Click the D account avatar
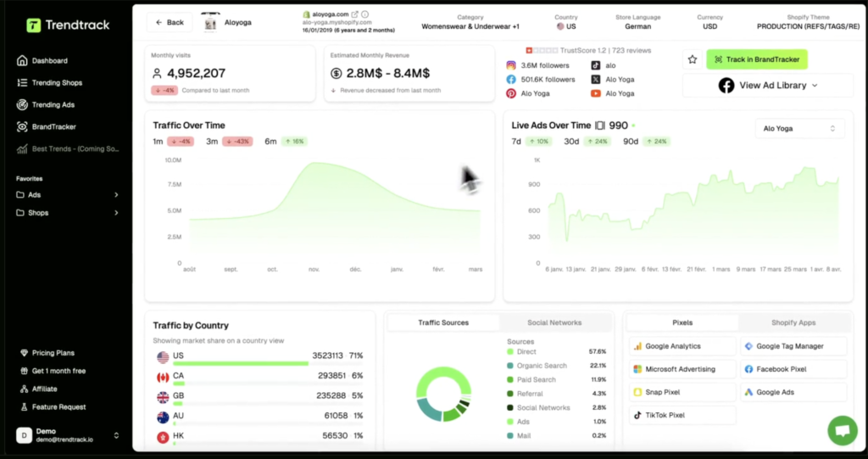 click(24, 435)
